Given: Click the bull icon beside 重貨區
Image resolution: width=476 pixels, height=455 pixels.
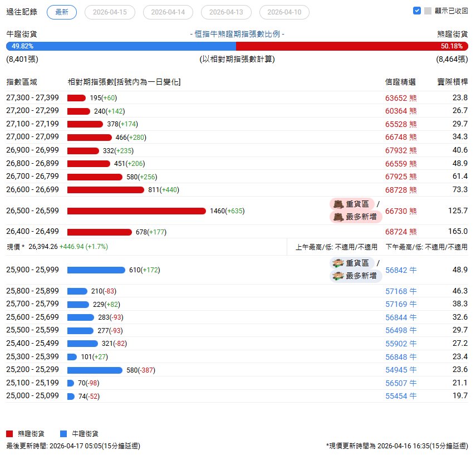Looking at the screenshot, I should (x=338, y=263).
